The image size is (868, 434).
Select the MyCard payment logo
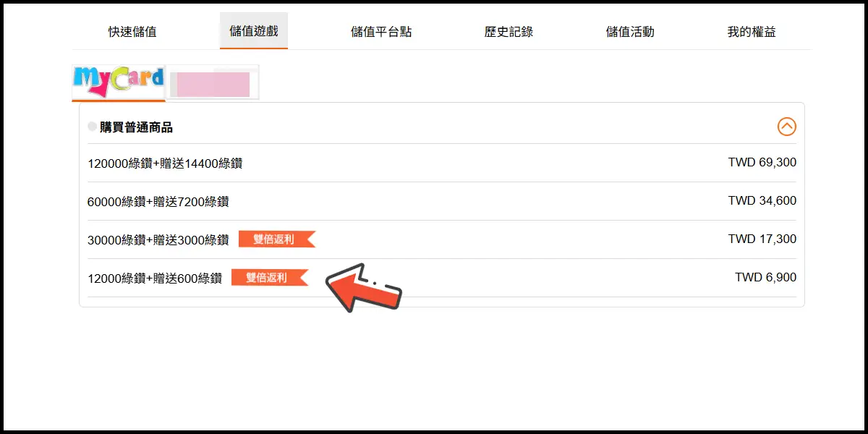[119, 82]
